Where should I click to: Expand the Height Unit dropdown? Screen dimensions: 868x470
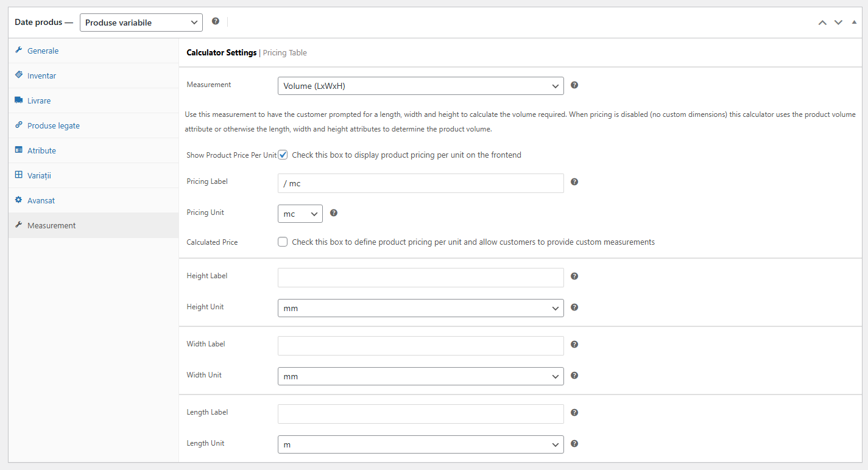[420, 308]
